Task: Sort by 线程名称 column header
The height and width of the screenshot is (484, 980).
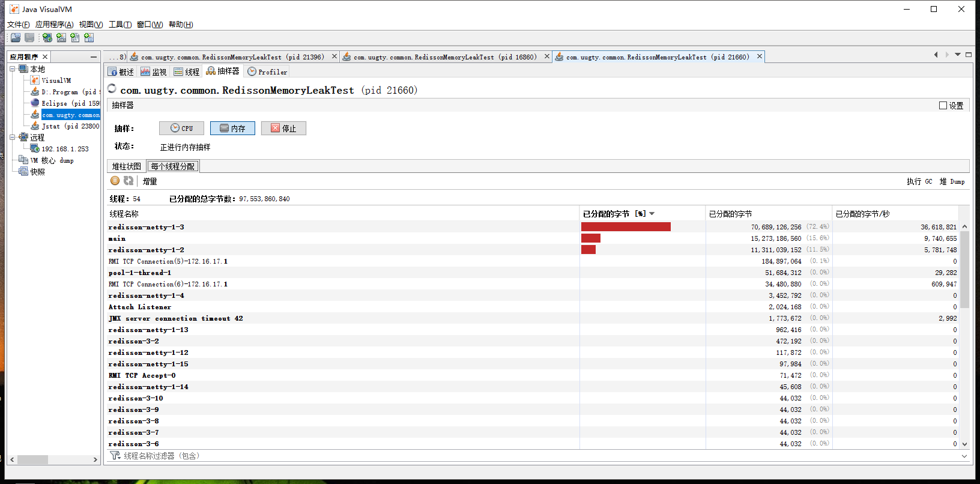Action: pyautogui.click(x=343, y=214)
